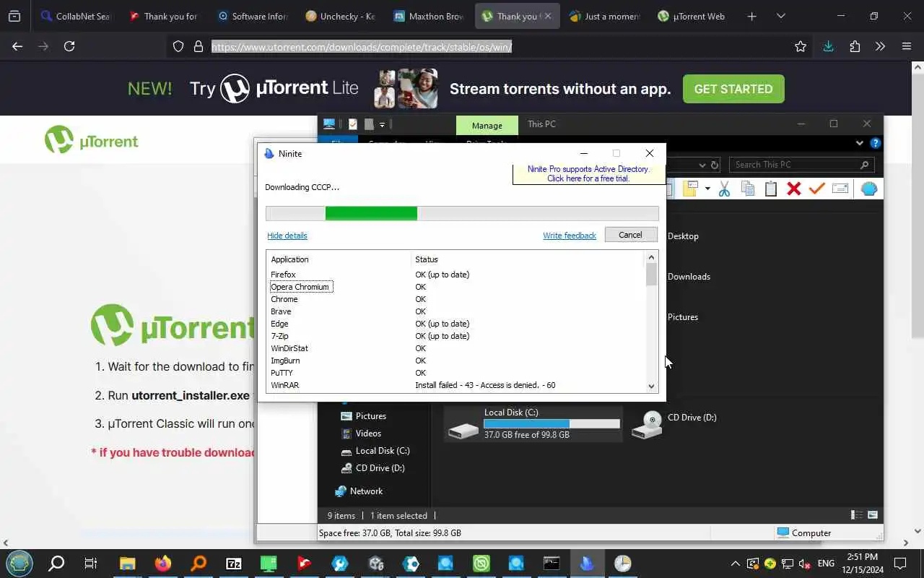Click the Ninite download progress bar
Viewport: 924px width, 578px height.
(462, 213)
